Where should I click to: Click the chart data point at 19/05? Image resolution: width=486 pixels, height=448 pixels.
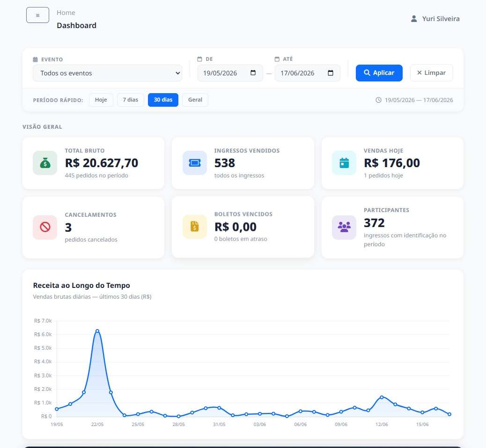[57, 409]
